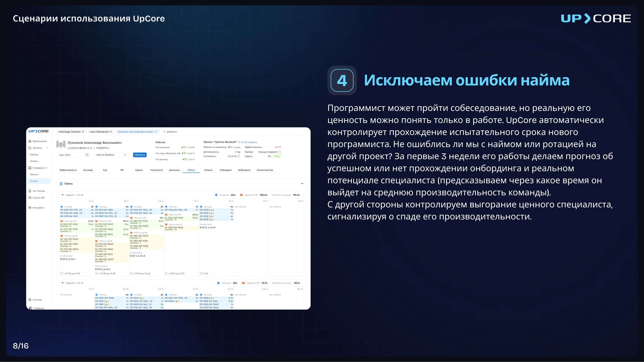This screenshot has height=362, width=644.
Task: Open task DP-2011 (№ 1183) under Вт 3
Action: tap(104, 210)
